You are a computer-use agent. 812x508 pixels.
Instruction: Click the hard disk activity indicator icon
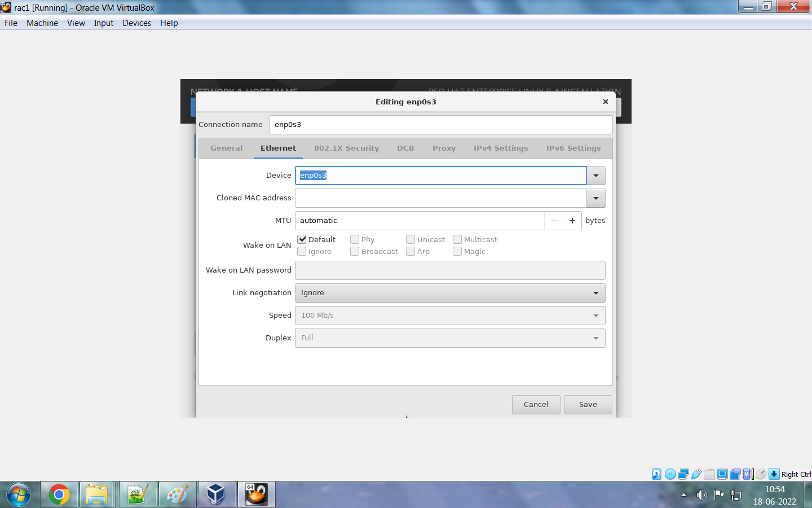click(x=656, y=474)
